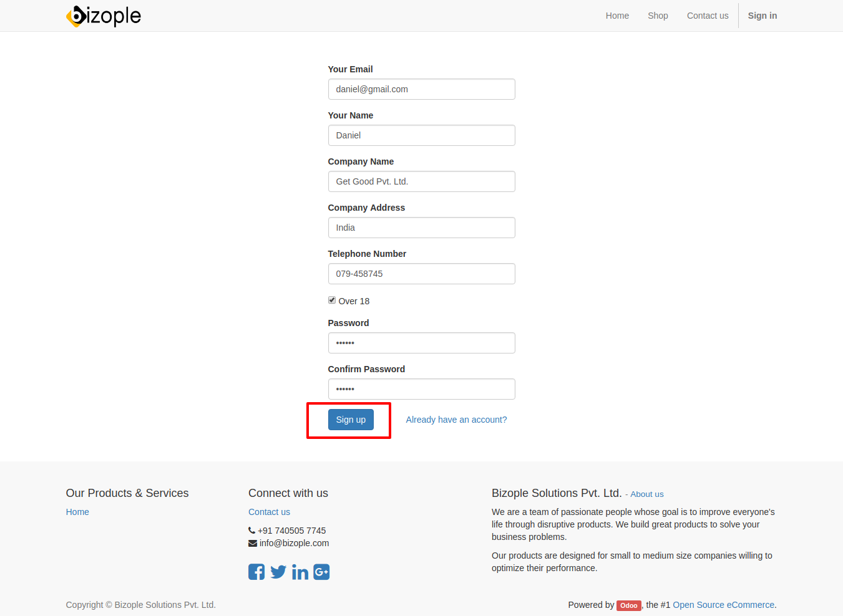Open the Google Plus social icon

321,572
